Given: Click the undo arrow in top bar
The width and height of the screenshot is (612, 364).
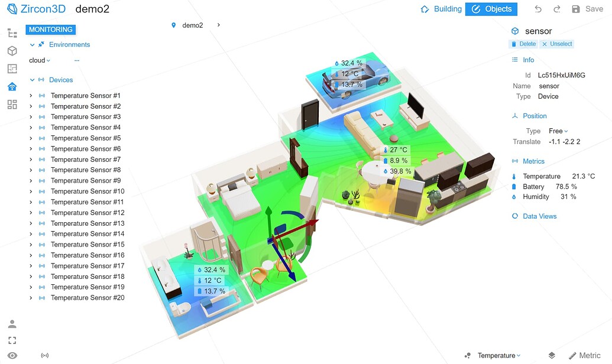Looking at the screenshot, I should (x=538, y=9).
